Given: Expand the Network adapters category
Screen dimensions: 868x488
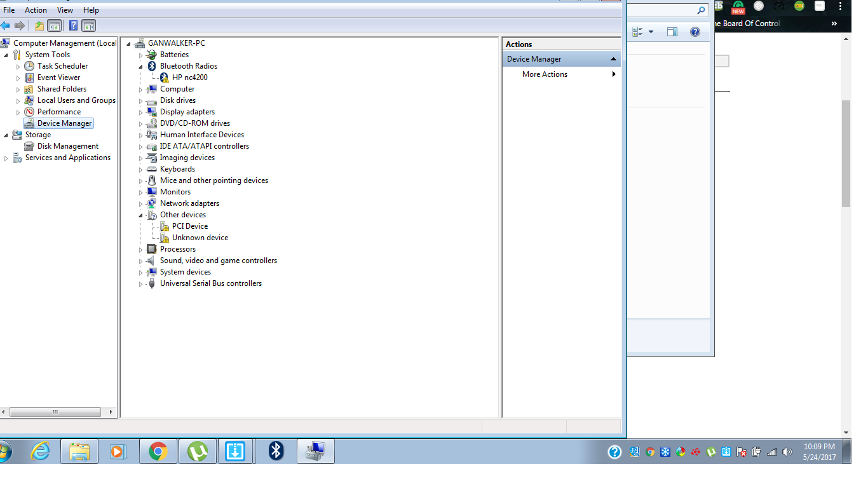Looking at the screenshot, I should pos(141,203).
